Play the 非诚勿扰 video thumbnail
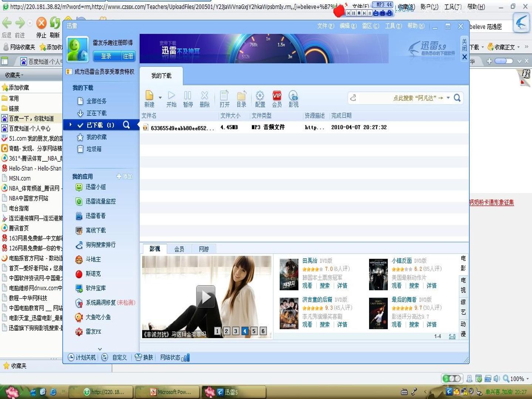The height and width of the screenshot is (399, 532). point(205,297)
